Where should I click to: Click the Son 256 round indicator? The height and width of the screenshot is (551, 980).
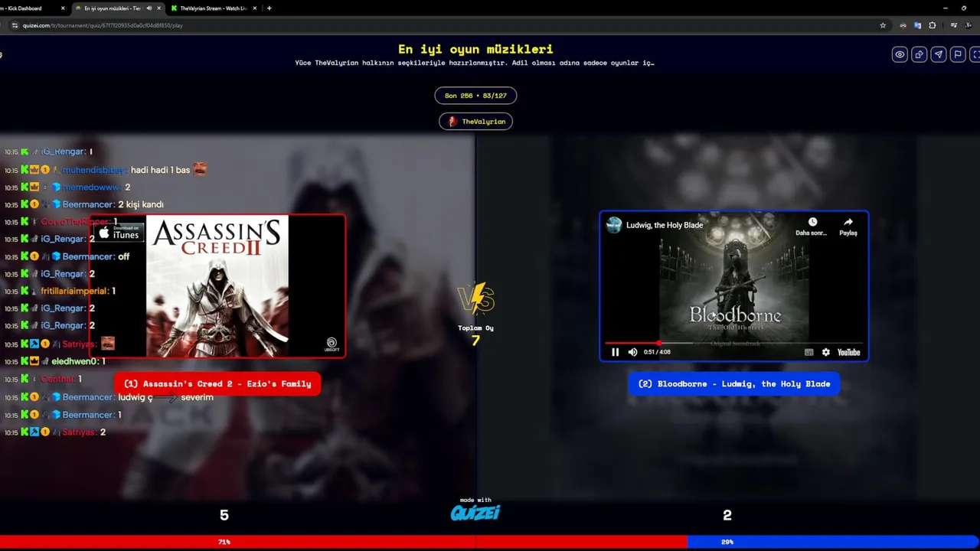pos(475,96)
